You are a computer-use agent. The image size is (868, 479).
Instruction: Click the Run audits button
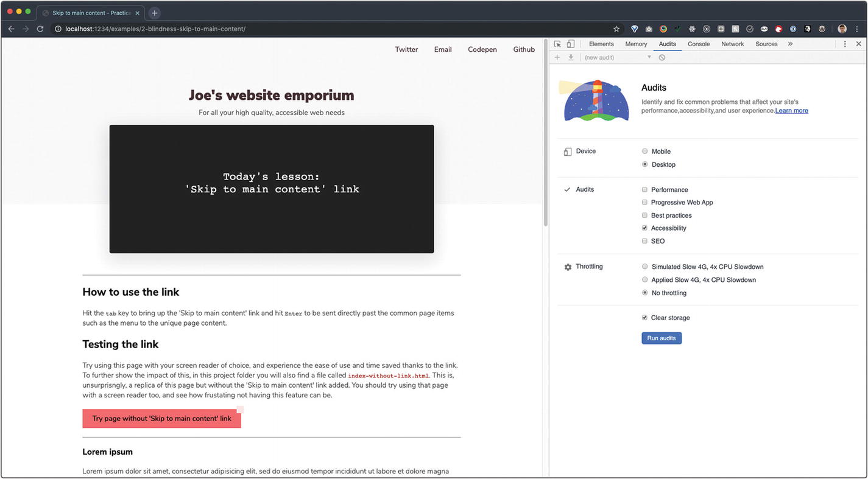[x=662, y=338]
